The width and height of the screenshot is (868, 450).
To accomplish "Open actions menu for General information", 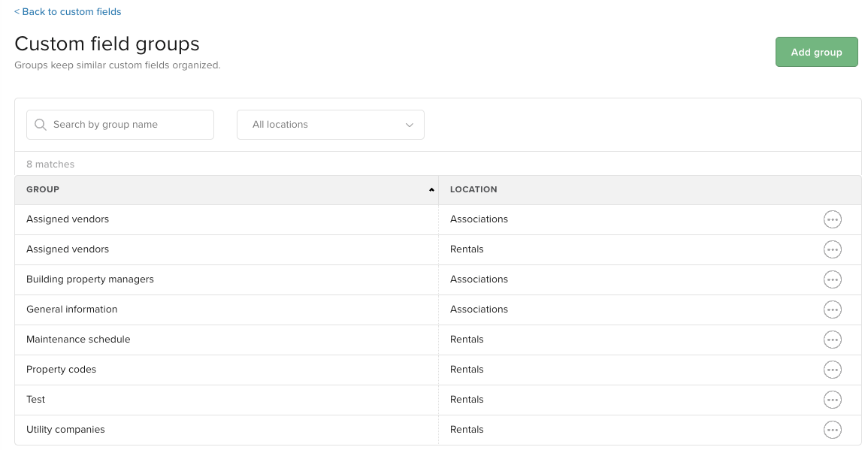I will [833, 310].
